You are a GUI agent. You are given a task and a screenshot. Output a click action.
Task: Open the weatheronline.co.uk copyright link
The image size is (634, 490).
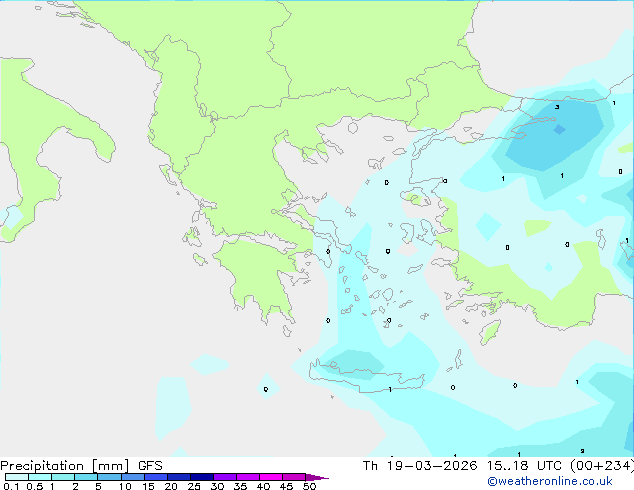pyautogui.click(x=550, y=481)
